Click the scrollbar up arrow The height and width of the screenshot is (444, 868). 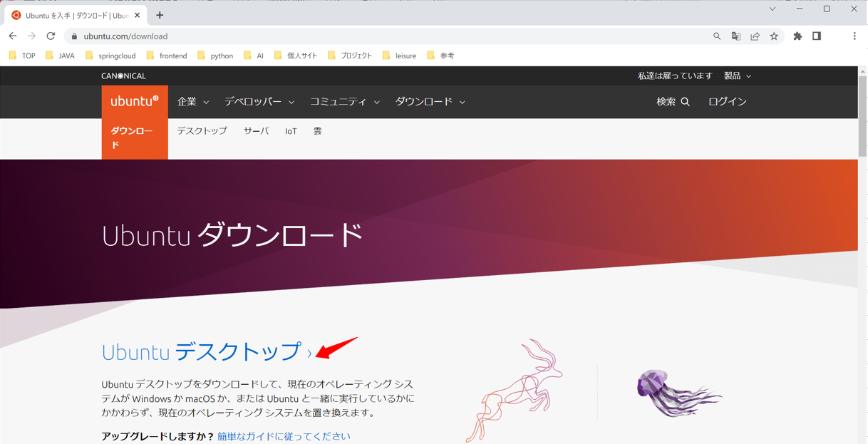point(862,71)
